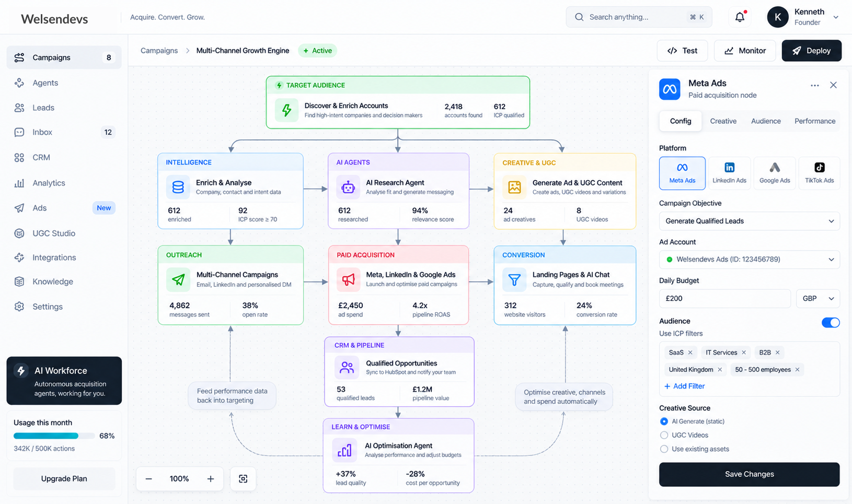Click the Daily Budget input field
The height and width of the screenshot is (504, 852).
[724, 299]
